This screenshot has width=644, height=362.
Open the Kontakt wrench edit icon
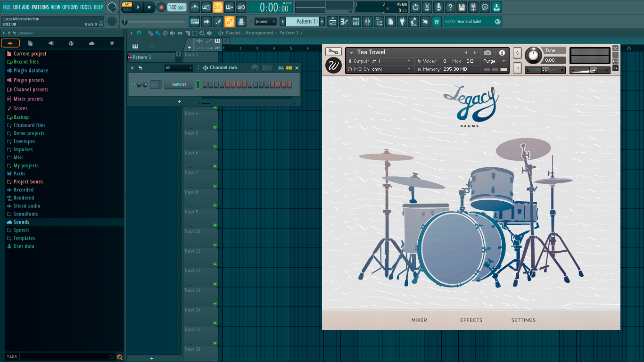(333, 52)
